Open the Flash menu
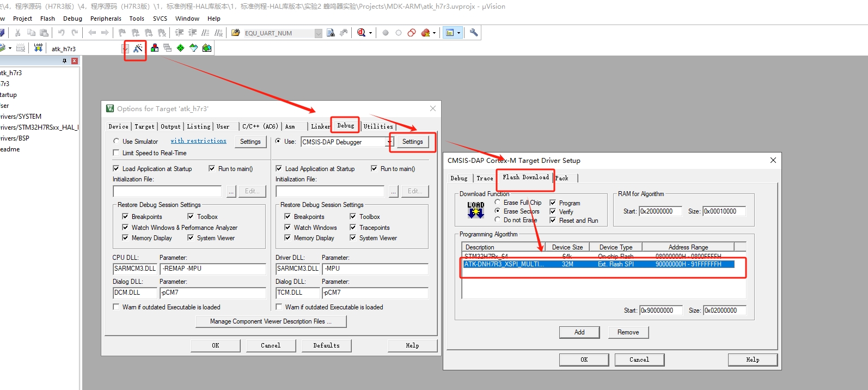868x390 pixels. [x=47, y=19]
